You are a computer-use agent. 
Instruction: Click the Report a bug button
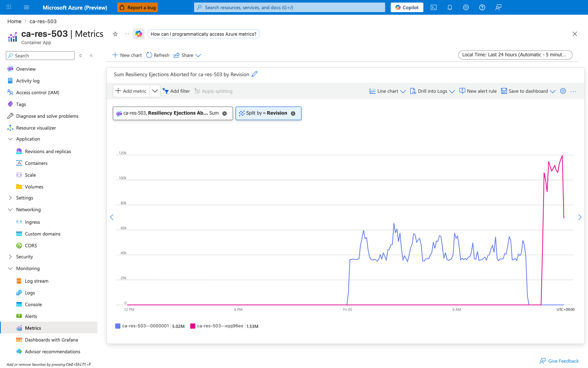138,7
